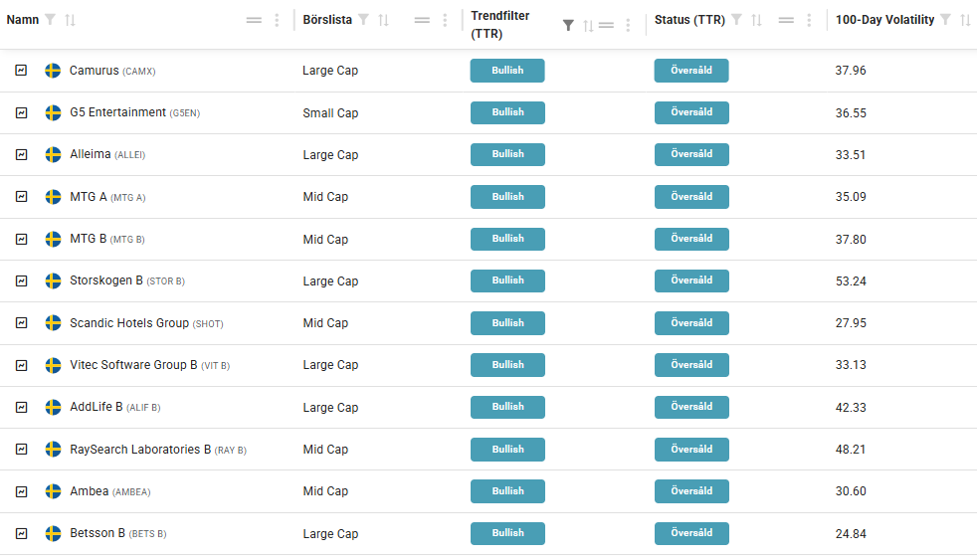The height and width of the screenshot is (560, 977).
Task: Open chart icon for RaySearch Laboratories B
Action: pyautogui.click(x=21, y=450)
